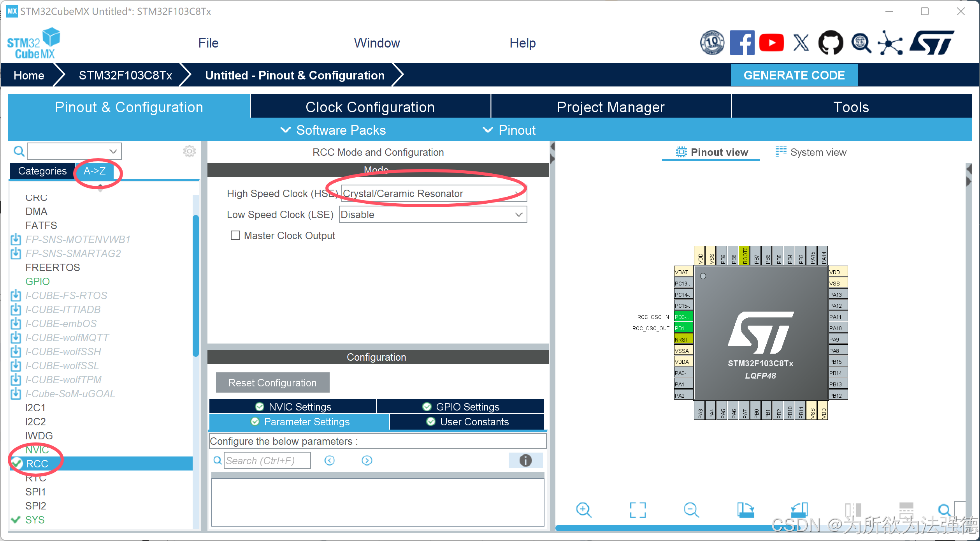
Task: Click the info icon in parameter search bar
Action: coord(525,460)
